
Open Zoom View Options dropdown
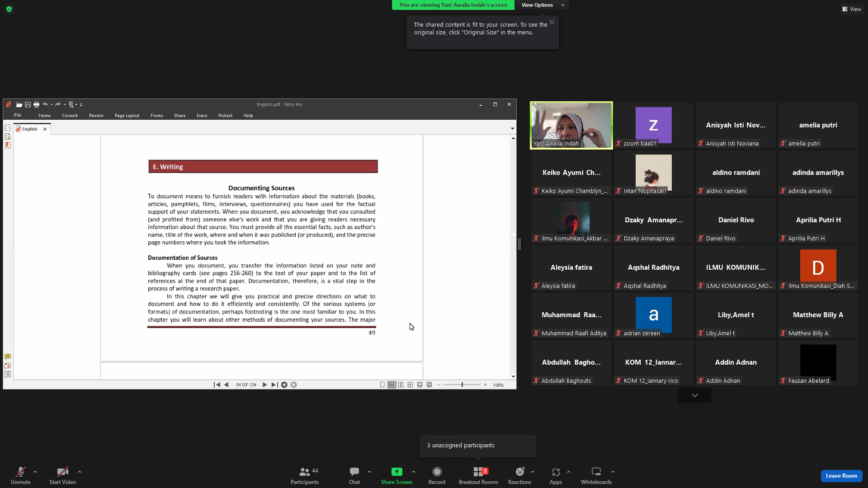tap(543, 5)
